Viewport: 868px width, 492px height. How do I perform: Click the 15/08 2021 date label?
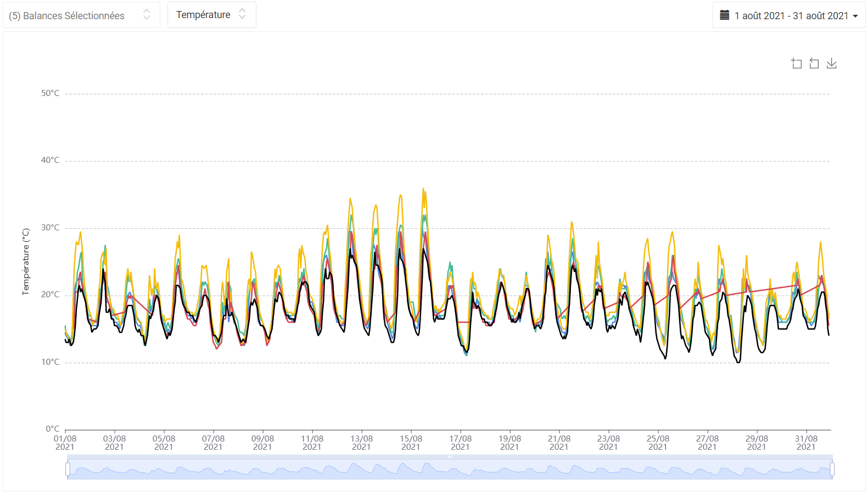[x=411, y=443]
